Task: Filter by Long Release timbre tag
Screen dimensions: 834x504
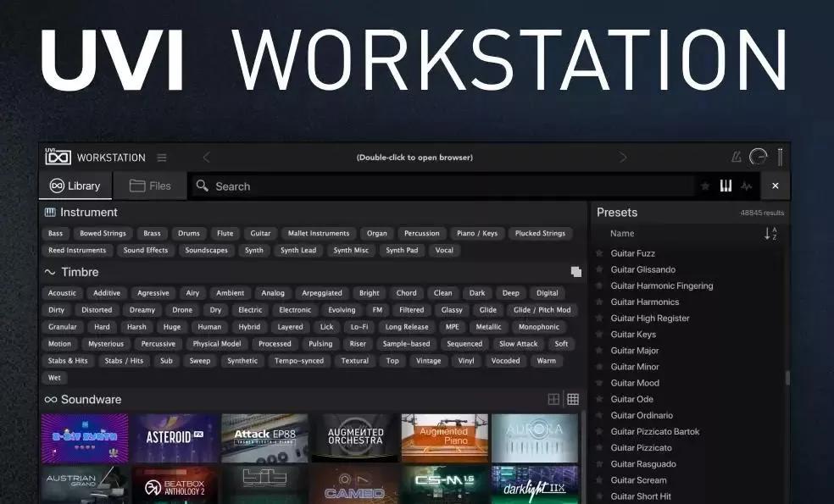Action: tap(406, 327)
